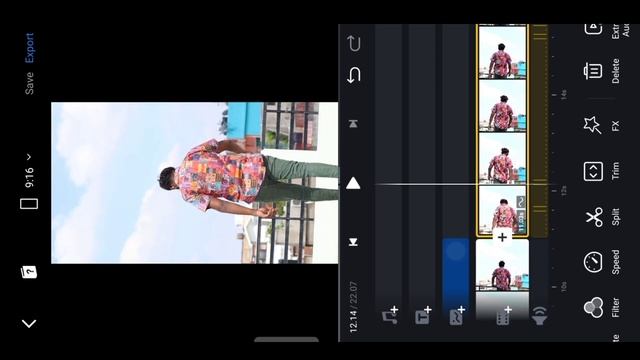
Task: Click the curve speed badge on selected clip
Action: (520, 202)
